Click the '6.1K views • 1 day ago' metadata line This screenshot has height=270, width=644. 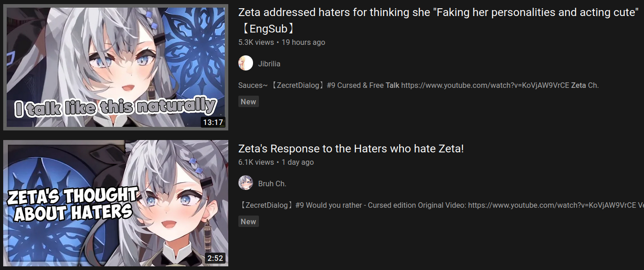276,162
